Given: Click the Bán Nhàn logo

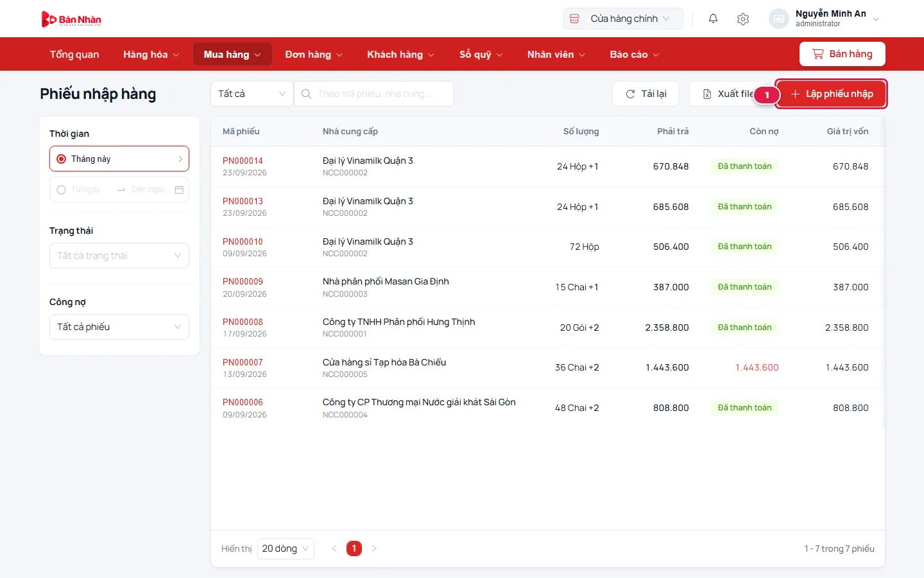Looking at the screenshot, I should click(x=71, y=19).
